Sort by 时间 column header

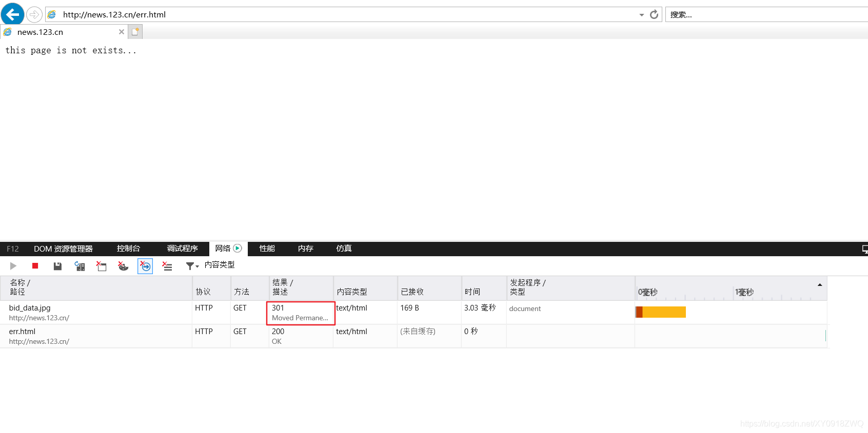tap(484, 288)
